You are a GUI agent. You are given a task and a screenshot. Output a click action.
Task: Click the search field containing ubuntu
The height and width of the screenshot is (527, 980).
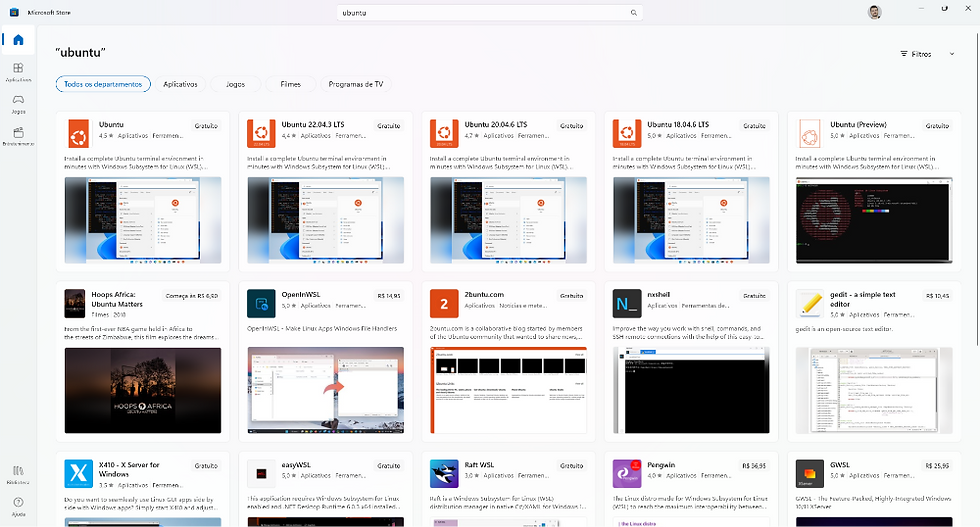(489, 13)
